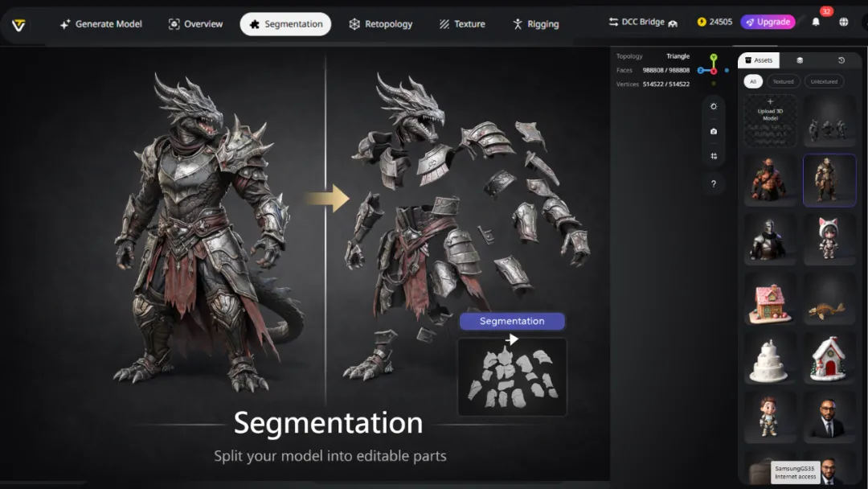Click the 24505 credits coin balance
Viewport: 868px width, 489px height.
pyautogui.click(x=714, y=22)
